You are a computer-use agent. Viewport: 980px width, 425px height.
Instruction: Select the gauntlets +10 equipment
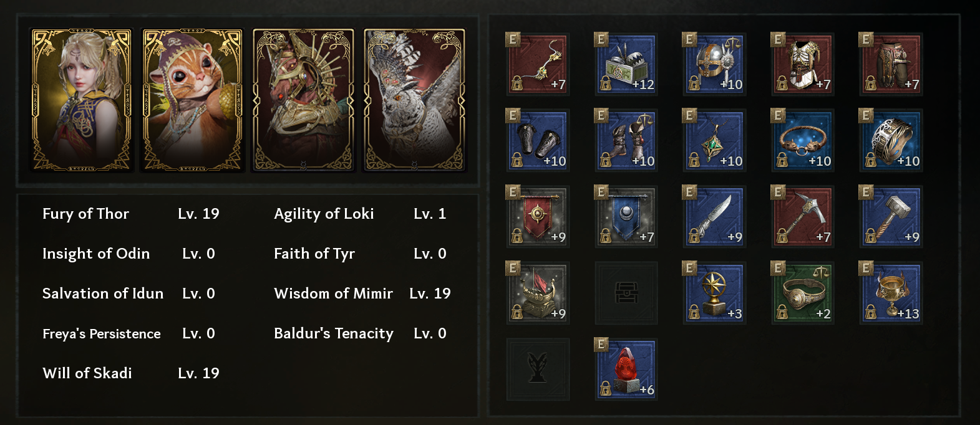tap(538, 141)
